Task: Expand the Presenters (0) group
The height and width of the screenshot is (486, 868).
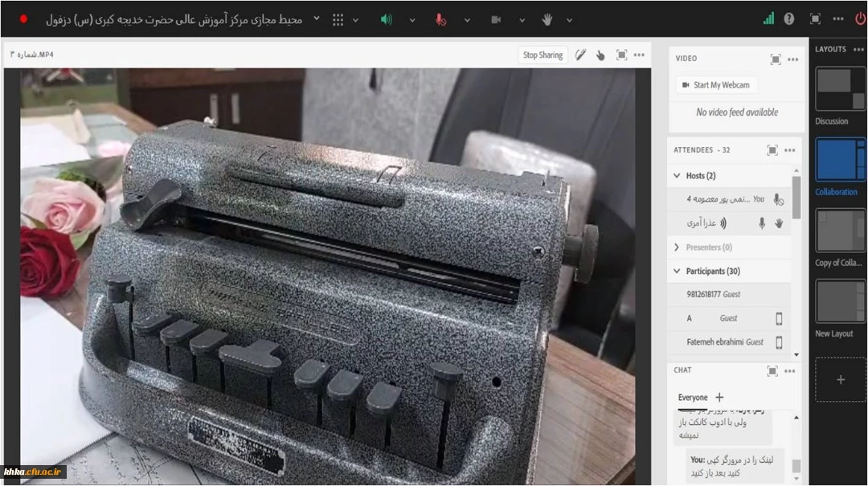Action: pos(676,247)
